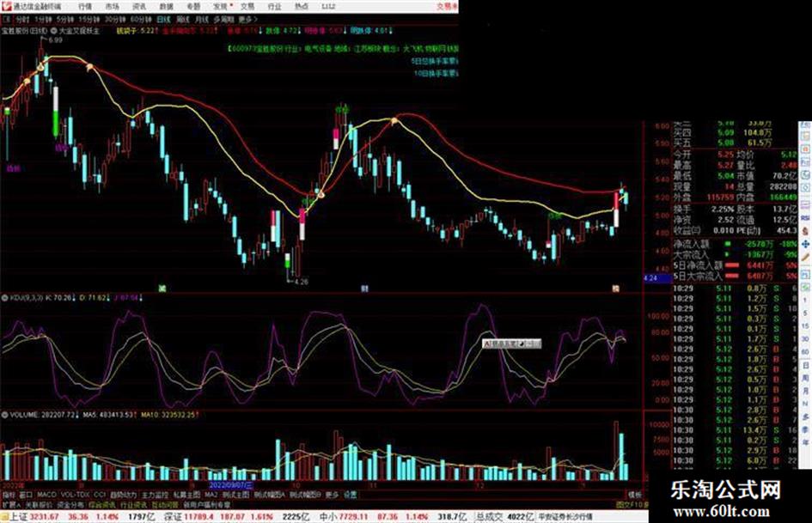The image size is (812, 523).
Task: Click the 30-minute shortcut in right sidebar
Action: coord(805,338)
